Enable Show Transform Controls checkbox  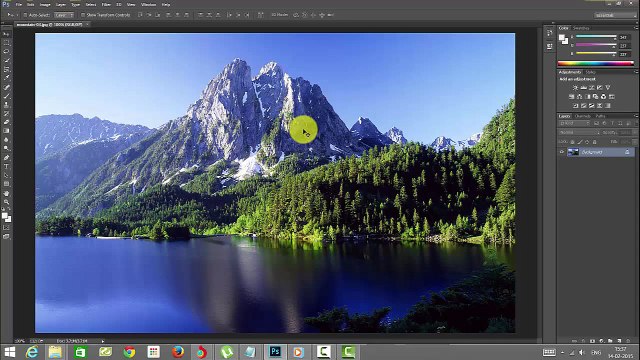click(83, 15)
